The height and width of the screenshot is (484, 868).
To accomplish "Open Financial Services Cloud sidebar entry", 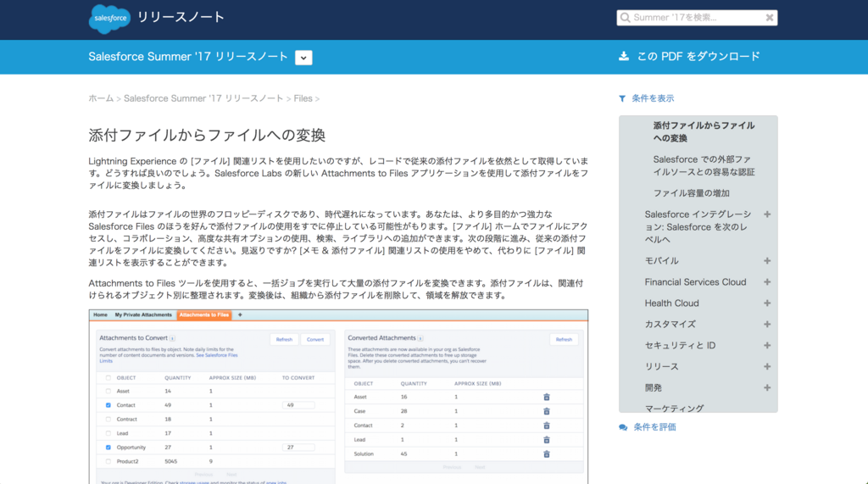I will (x=695, y=282).
